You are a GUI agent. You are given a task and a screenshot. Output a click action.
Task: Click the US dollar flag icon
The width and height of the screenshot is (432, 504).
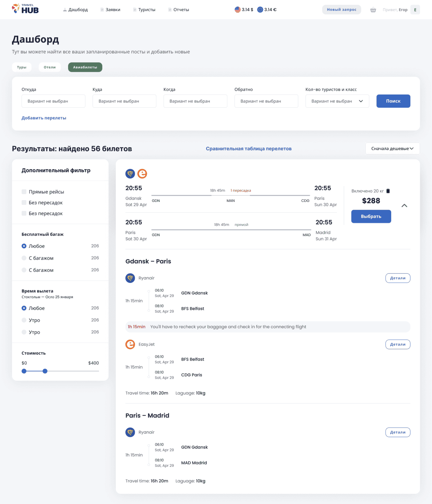click(x=238, y=9)
